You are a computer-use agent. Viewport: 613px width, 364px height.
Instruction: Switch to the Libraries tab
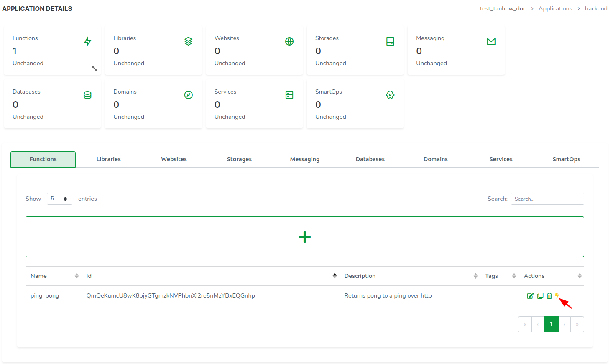click(x=109, y=159)
